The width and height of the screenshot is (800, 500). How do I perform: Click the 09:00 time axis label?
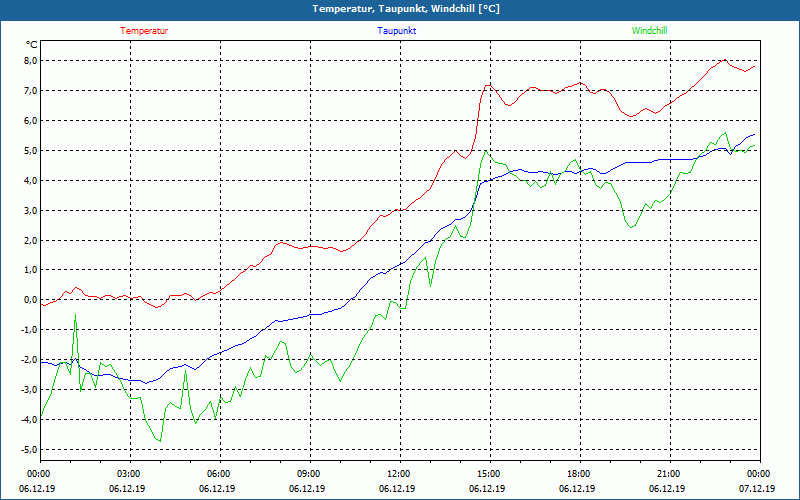point(308,474)
